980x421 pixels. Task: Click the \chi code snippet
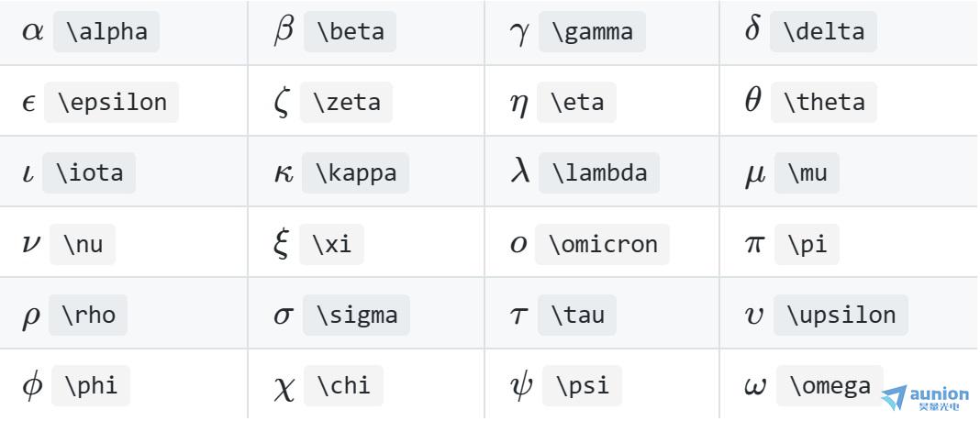pos(344,385)
